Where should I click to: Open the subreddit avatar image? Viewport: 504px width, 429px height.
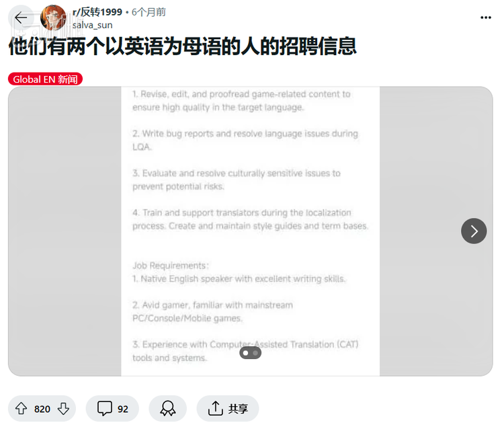pos(53,17)
